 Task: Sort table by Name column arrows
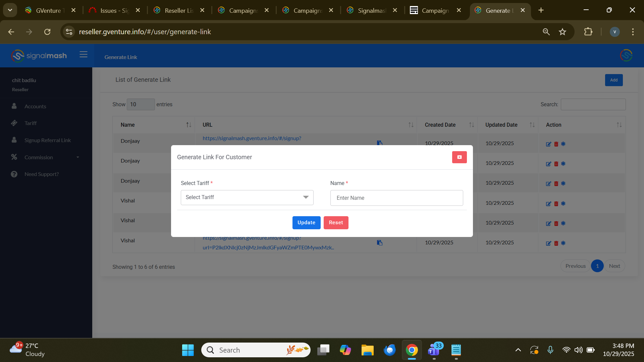pos(189,125)
